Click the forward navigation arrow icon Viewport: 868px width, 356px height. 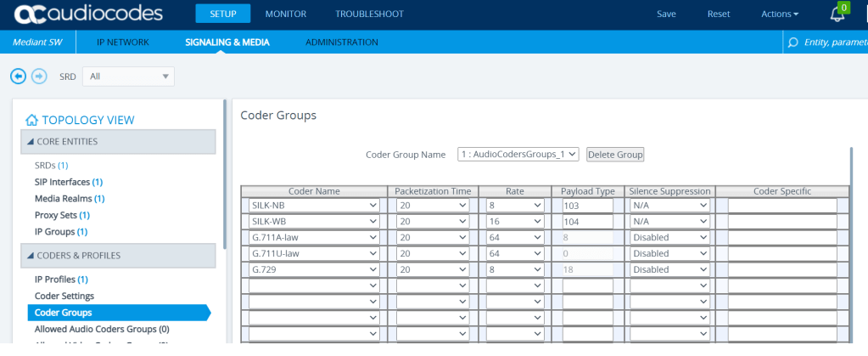pos(39,76)
